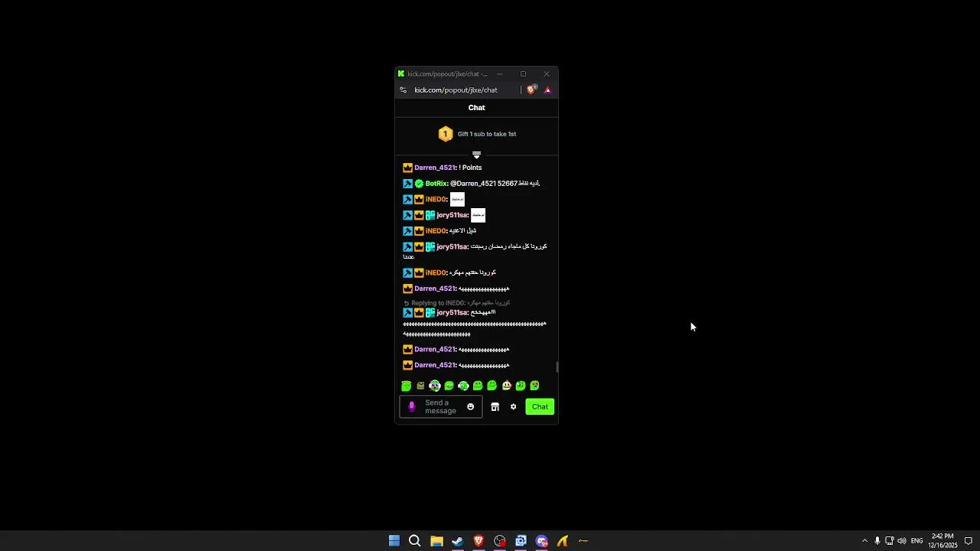The height and width of the screenshot is (551, 980).
Task: Click the reply arrow icon before Replying to iNEDO
Action: (x=407, y=303)
